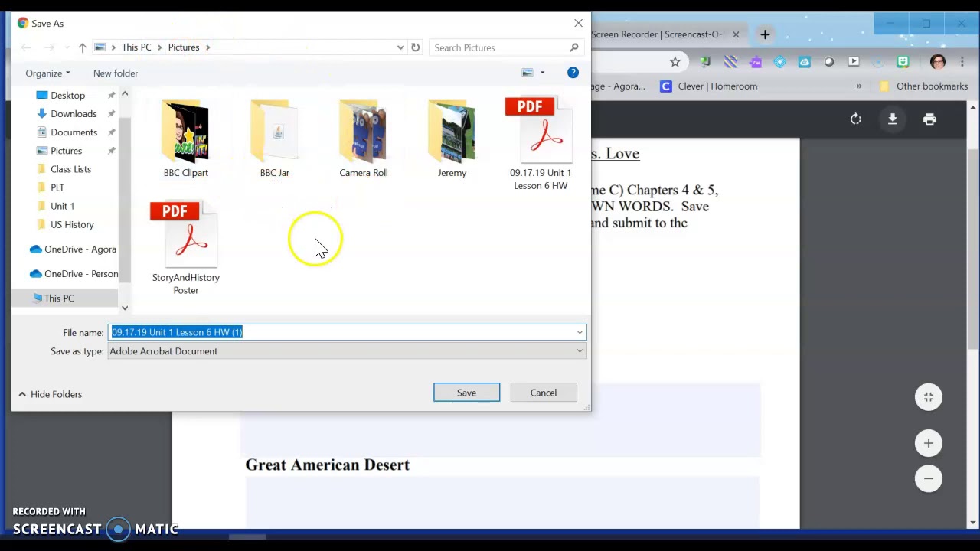Click the download icon in PDF viewer
980x551 pixels.
(x=893, y=119)
